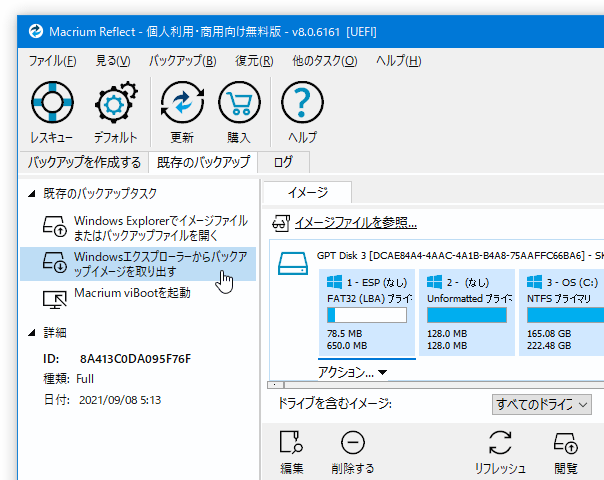
Task: Click the Windows logo on 3 - OS (C:)
Action: 534,282
